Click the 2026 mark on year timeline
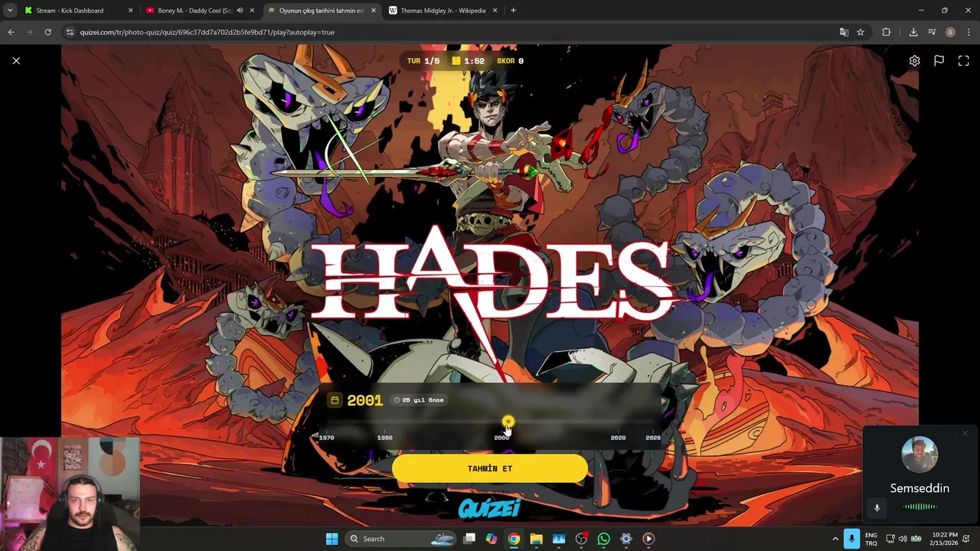Screen dimensions: 980x551 [652, 438]
